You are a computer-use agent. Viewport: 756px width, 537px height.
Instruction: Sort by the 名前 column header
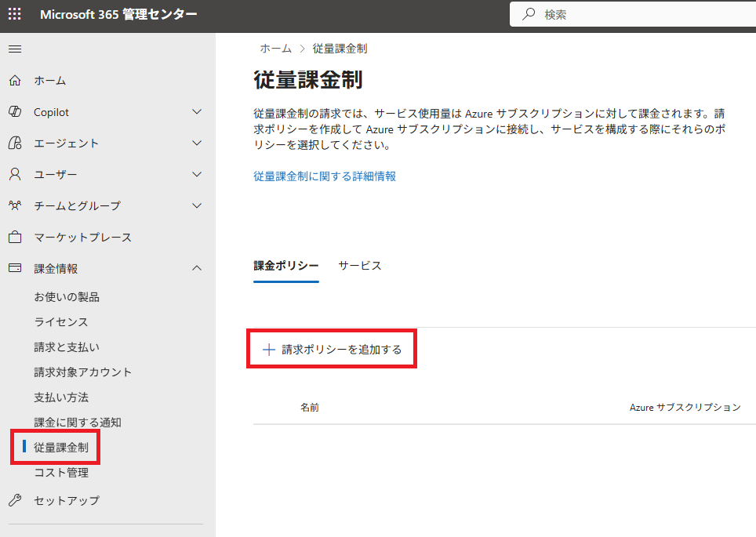[310, 408]
